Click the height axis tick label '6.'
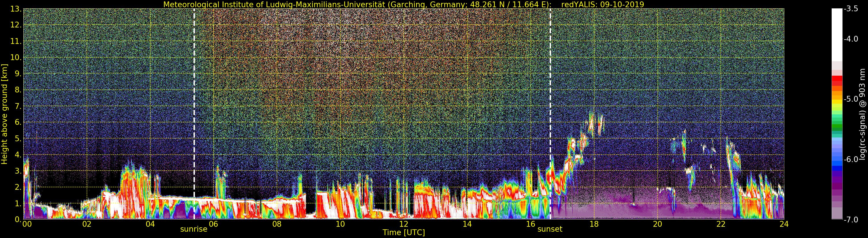The width and height of the screenshot is (868, 238). pyautogui.click(x=18, y=122)
